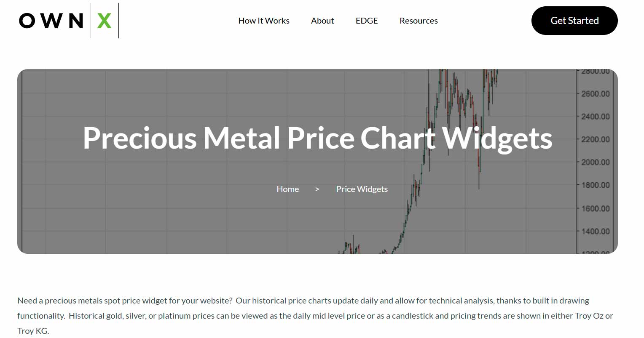Click the Get Started button
644x338 pixels.
(x=574, y=21)
